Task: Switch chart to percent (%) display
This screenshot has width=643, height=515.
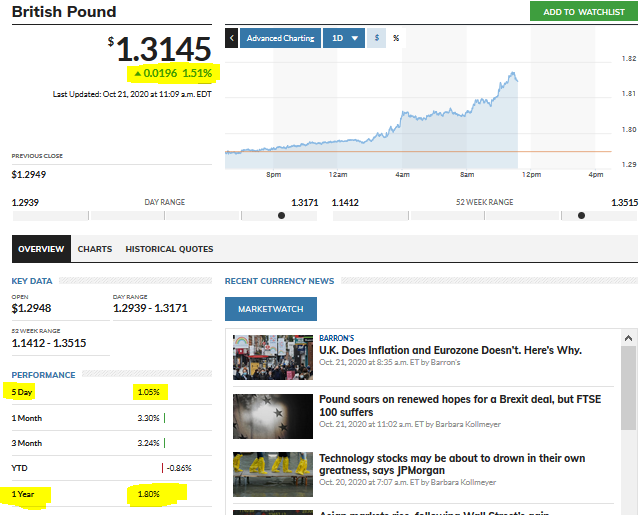Action: 396,38
